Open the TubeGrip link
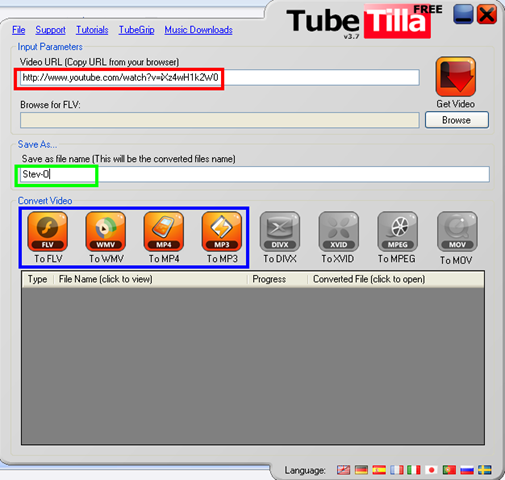The height and width of the screenshot is (480, 505). click(137, 30)
